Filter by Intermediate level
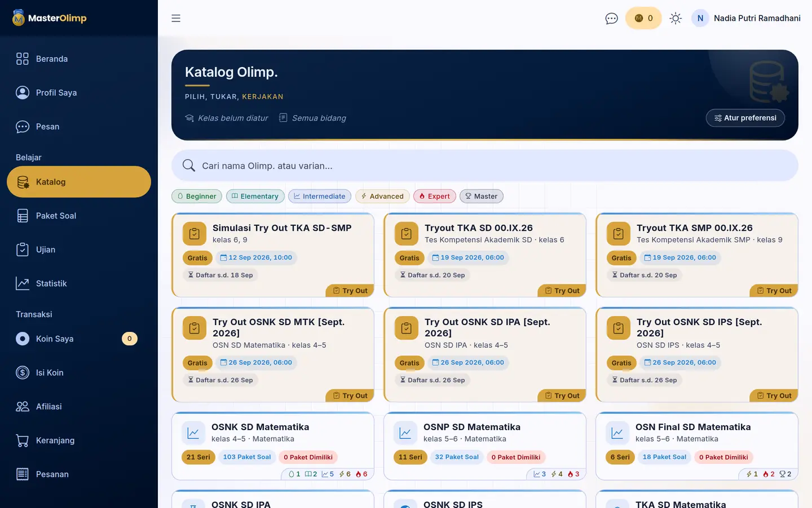812x508 pixels. pos(320,196)
